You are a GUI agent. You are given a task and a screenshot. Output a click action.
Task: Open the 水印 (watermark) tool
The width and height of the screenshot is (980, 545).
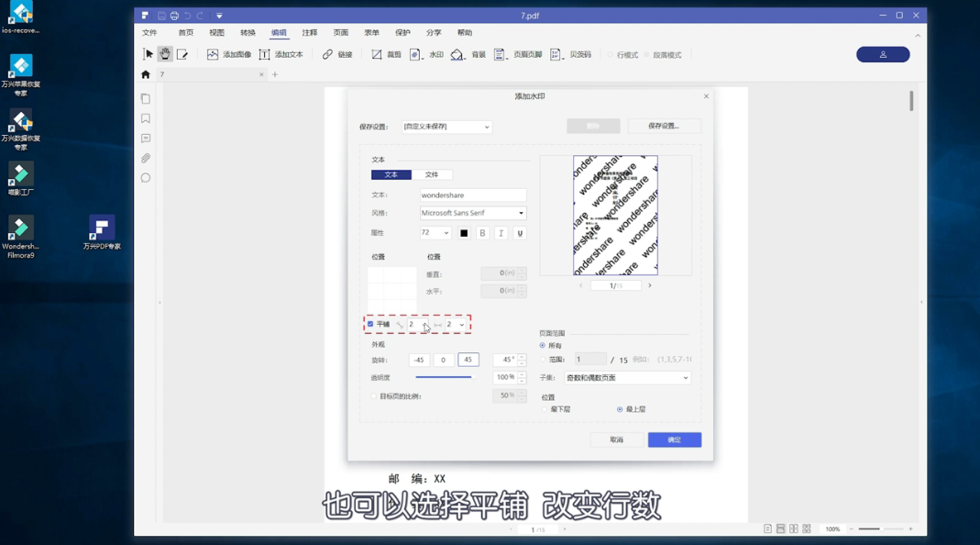[x=429, y=54]
